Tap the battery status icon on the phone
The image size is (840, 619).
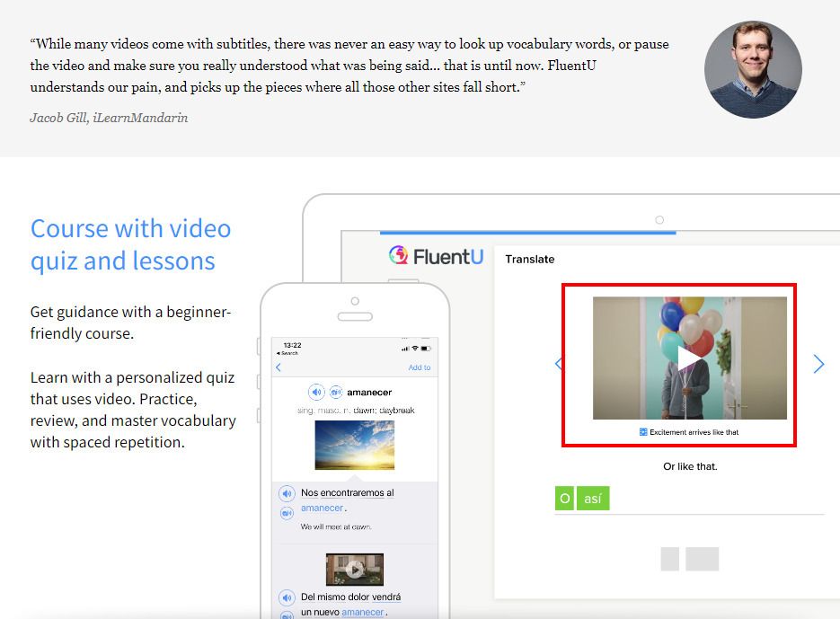[426, 349]
